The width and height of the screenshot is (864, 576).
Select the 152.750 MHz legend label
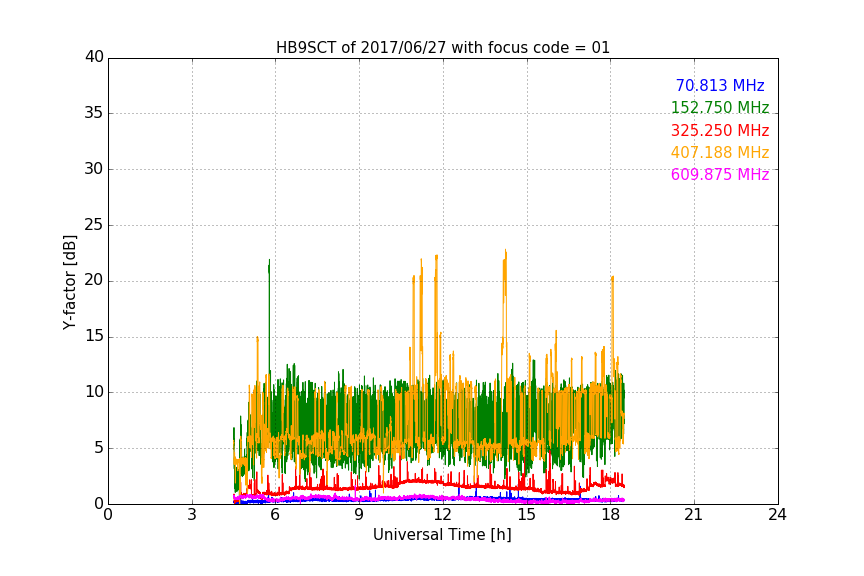tap(720, 107)
